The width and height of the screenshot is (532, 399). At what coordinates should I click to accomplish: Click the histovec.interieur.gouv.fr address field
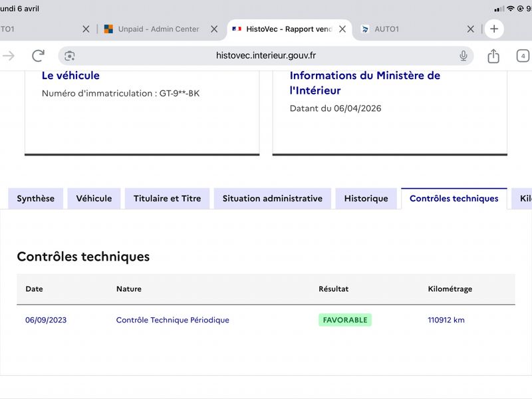point(266,56)
